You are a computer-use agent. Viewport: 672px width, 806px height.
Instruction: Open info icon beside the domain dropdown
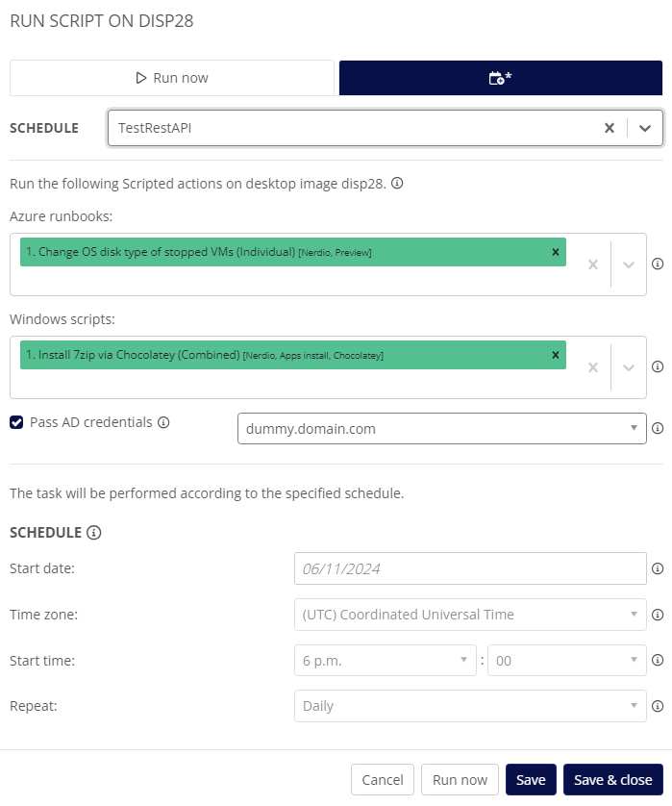point(658,428)
